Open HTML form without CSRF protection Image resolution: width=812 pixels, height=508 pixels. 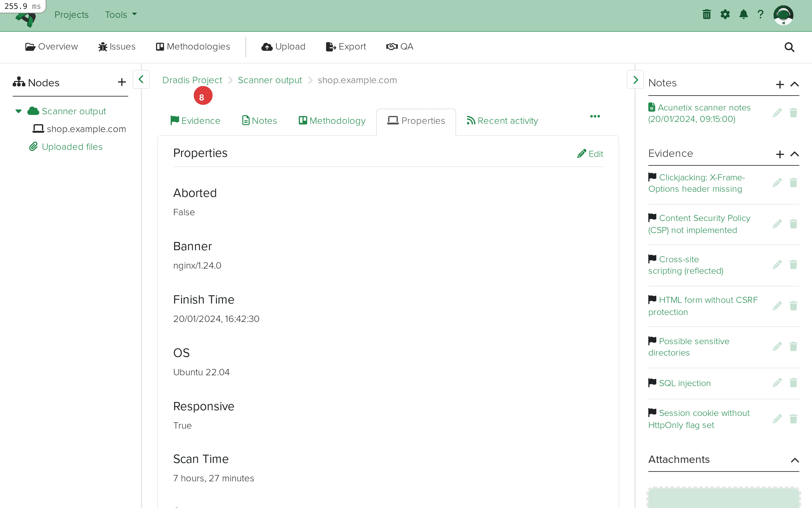(x=703, y=306)
